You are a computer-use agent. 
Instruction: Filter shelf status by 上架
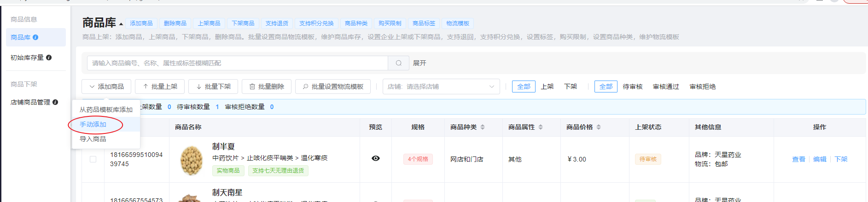(547, 87)
